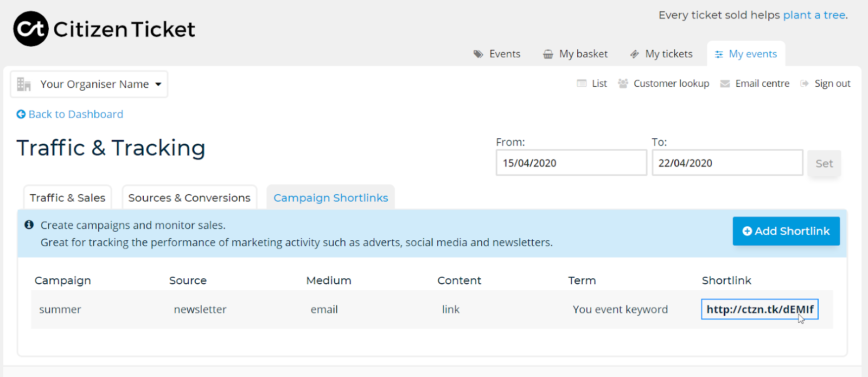868x377 pixels.
Task: Follow the plant a tree link
Action: [x=814, y=15]
